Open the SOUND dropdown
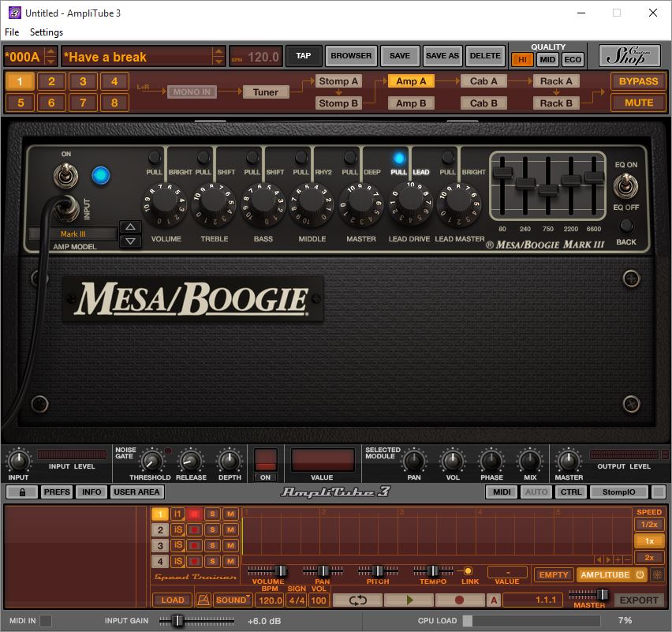 [233, 600]
